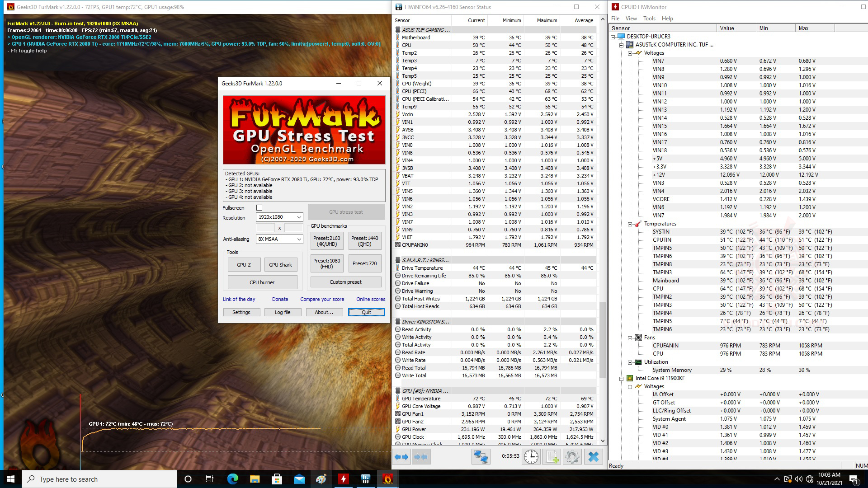Open the Tools menu in HWMonitor
Viewport: 868px width, 488px height.
tap(649, 19)
